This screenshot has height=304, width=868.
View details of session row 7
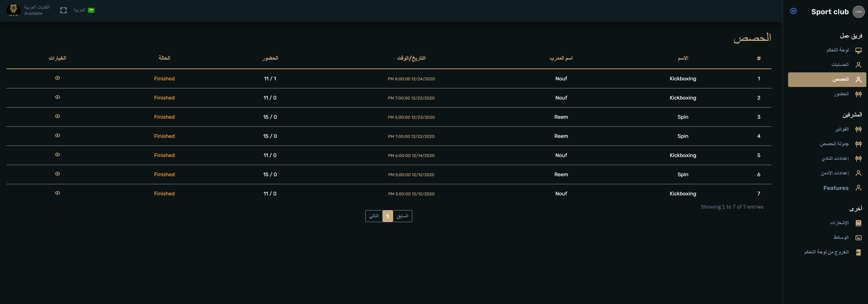[x=58, y=193]
